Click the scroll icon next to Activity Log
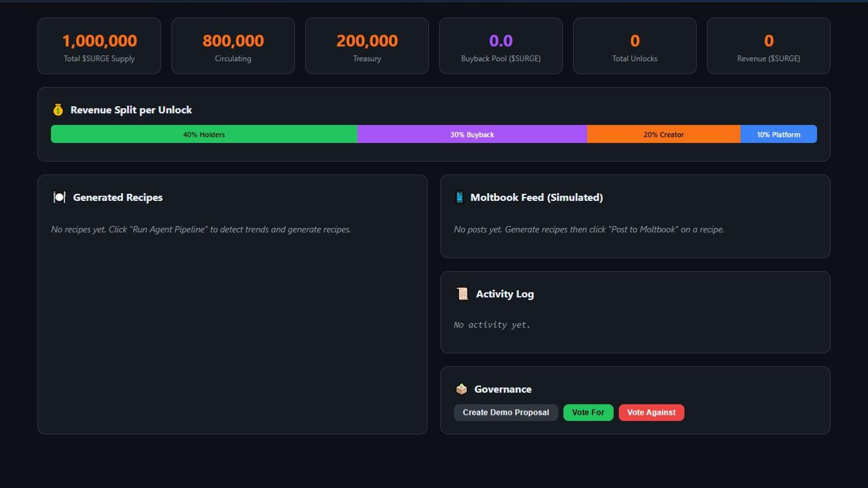The height and width of the screenshot is (488, 868). tap(462, 293)
